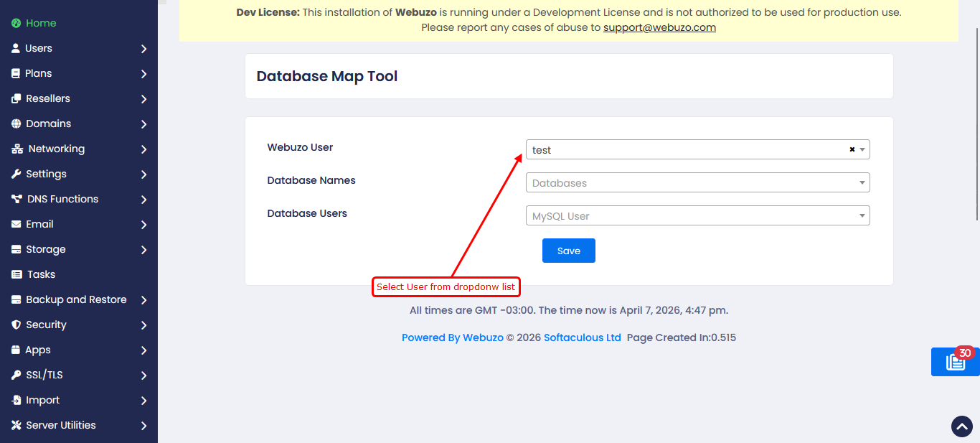The height and width of the screenshot is (443, 980).
Task: Go to the Home menu item
Action: [x=41, y=23]
